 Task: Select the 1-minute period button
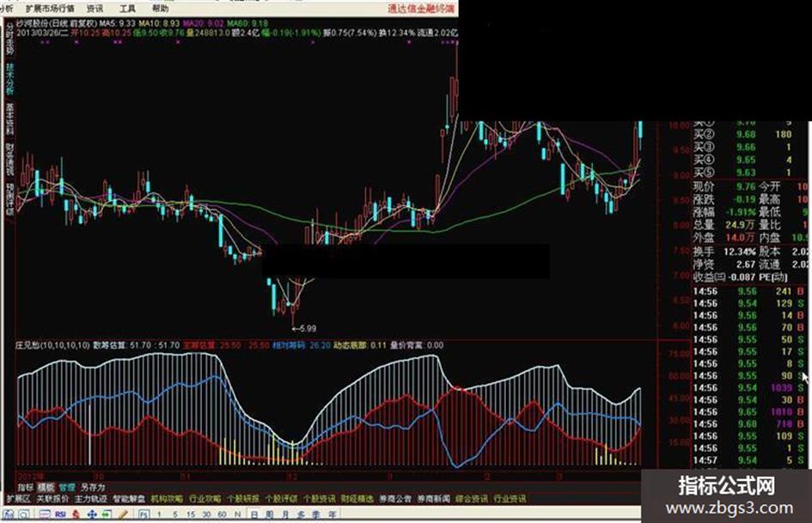click(159, 514)
